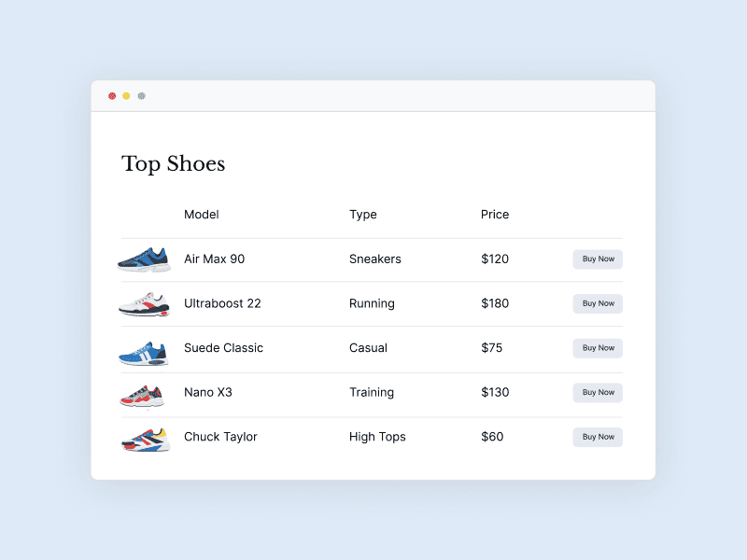View the Nano X3 shoe thumbnail
Screen dimensions: 747x560
(142, 396)
